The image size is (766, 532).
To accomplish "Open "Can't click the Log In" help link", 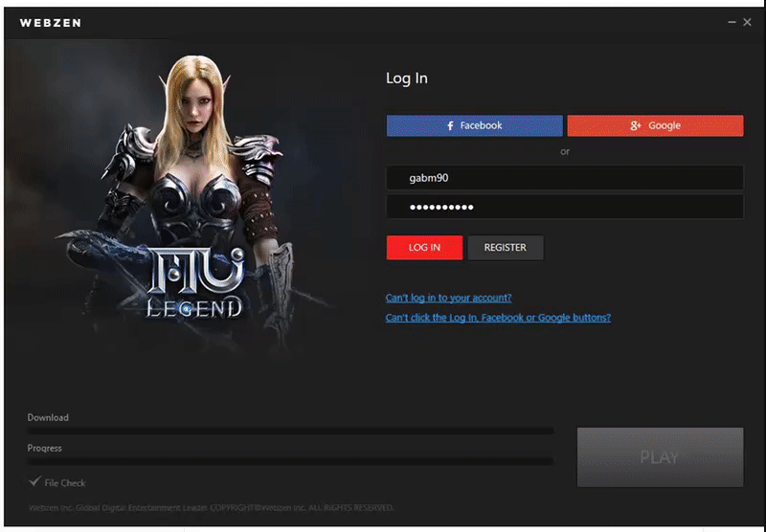I will [x=498, y=318].
